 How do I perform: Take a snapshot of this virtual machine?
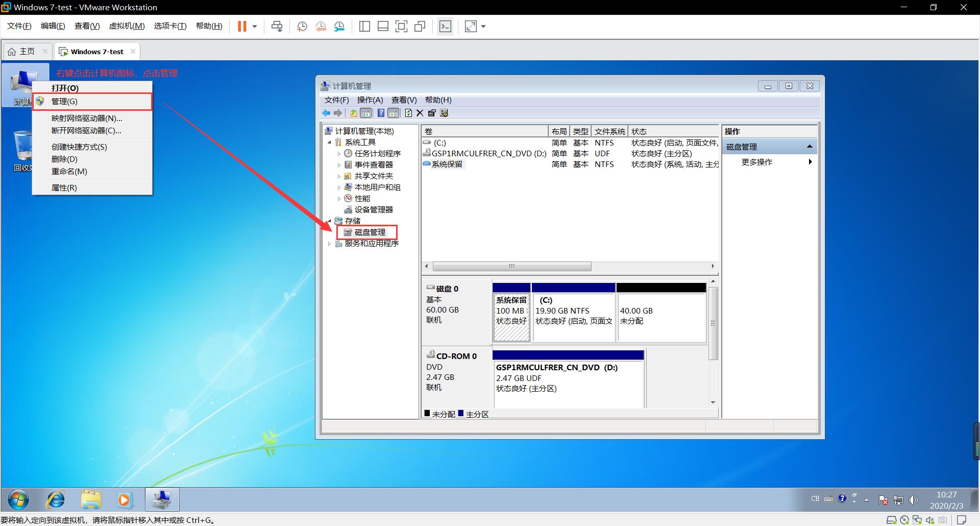pos(302,26)
